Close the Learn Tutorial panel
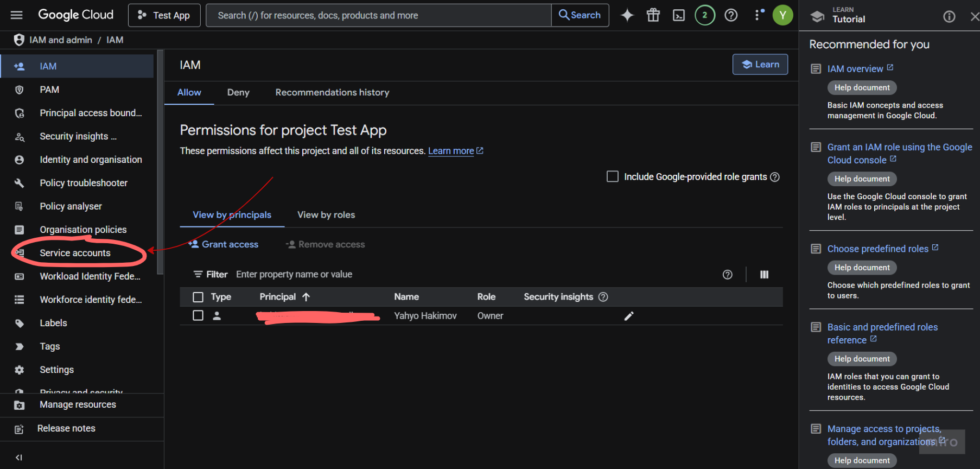Image resolution: width=980 pixels, height=469 pixels. point(975,17)
